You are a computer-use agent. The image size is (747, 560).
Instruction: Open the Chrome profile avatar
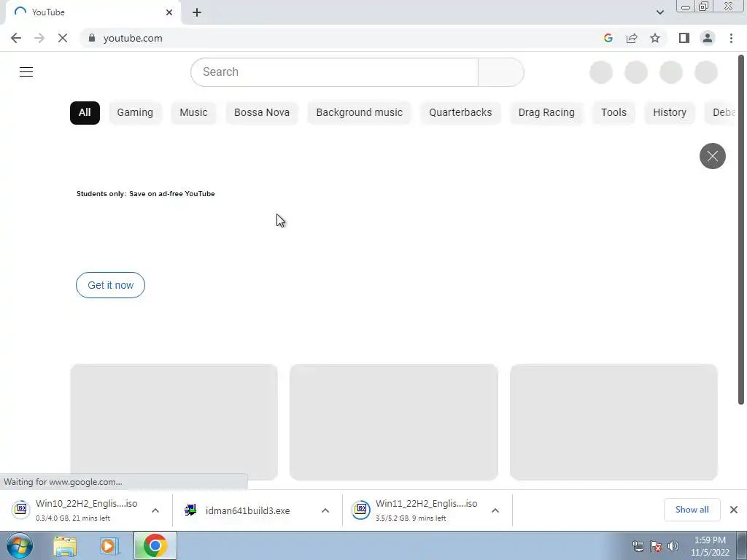click(708, 38)
